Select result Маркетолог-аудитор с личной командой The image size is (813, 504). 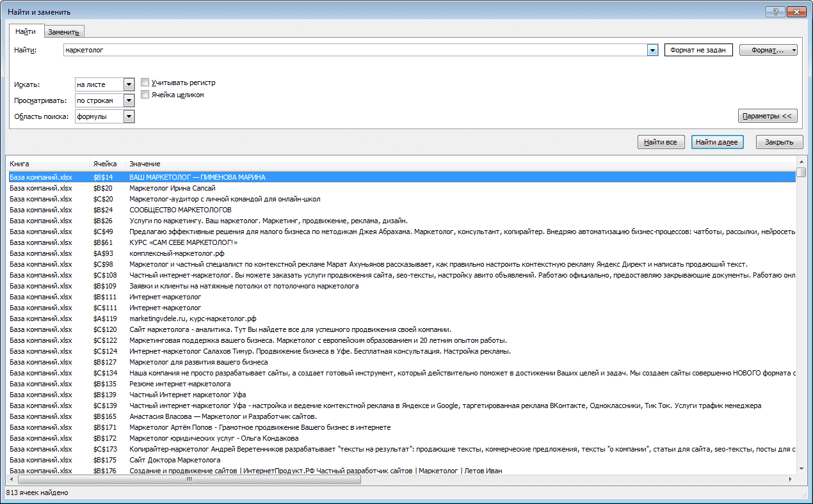(401, 199)
